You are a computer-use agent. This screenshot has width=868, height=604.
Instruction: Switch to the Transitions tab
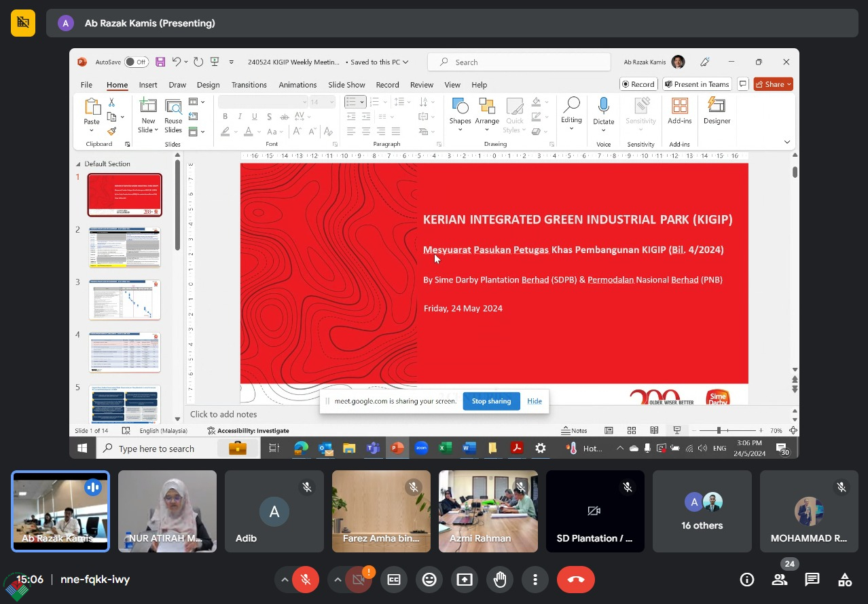point(249,85)
